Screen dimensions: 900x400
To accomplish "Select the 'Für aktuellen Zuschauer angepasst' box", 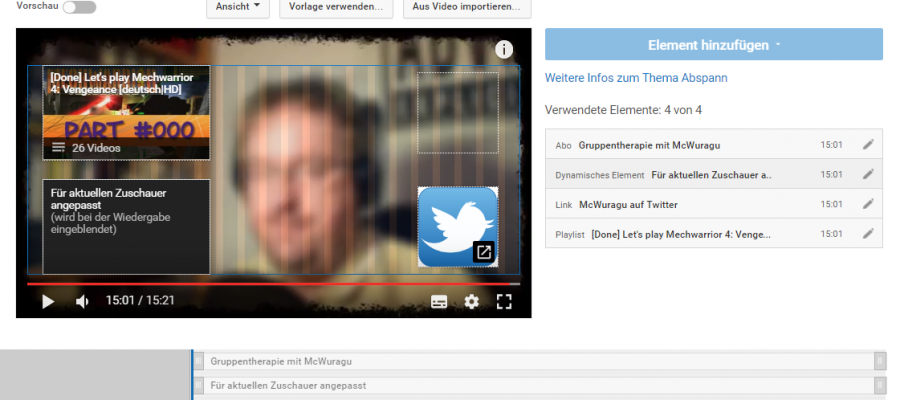I will pos(126,227).
